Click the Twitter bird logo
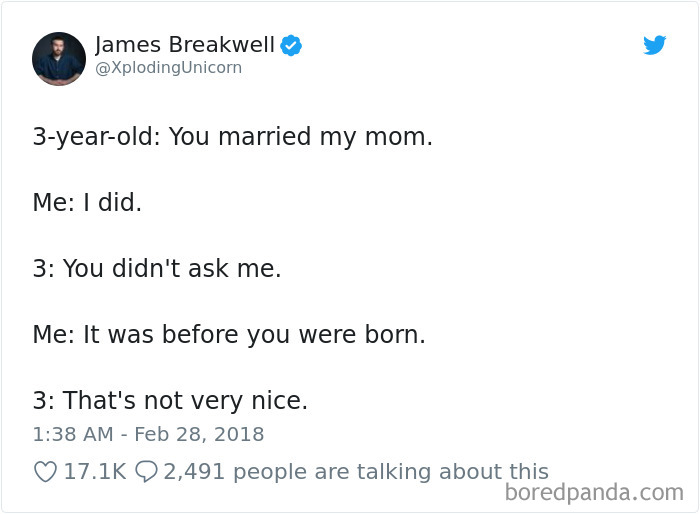The image size is (700, 514). pyautogui.click(x=655, y=45)
